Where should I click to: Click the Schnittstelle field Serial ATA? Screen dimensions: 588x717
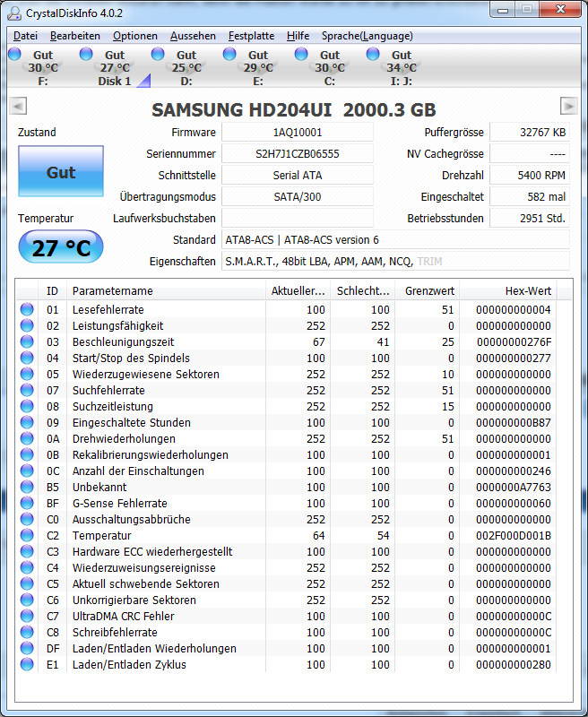coord(298,175)
